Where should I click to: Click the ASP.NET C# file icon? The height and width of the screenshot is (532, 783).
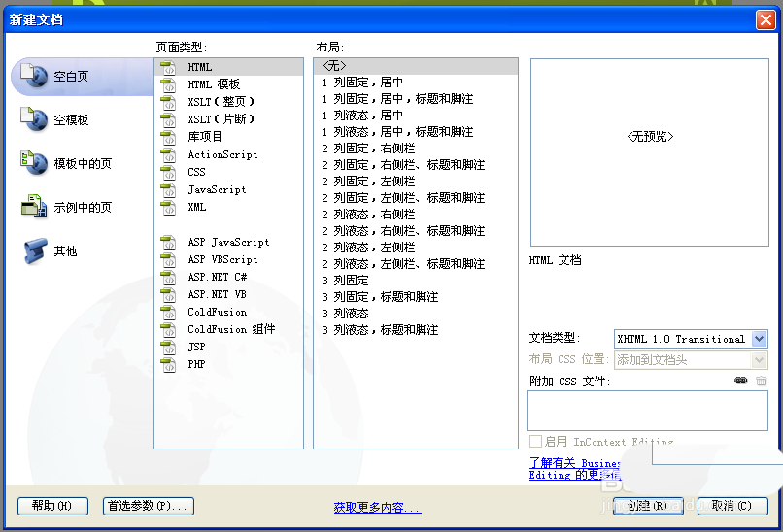(168, 278)
